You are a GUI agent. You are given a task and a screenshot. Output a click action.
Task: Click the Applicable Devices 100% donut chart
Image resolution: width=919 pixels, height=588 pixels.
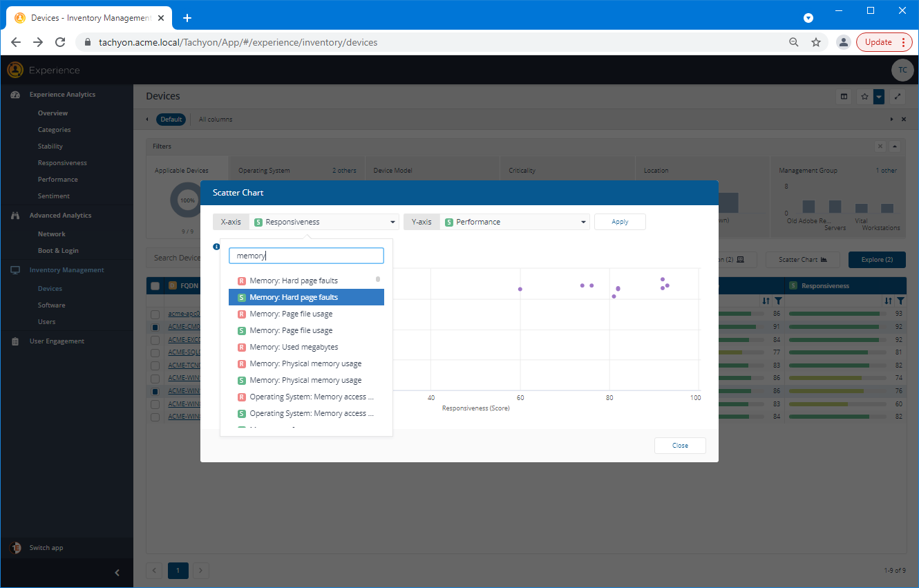[187, 200]
